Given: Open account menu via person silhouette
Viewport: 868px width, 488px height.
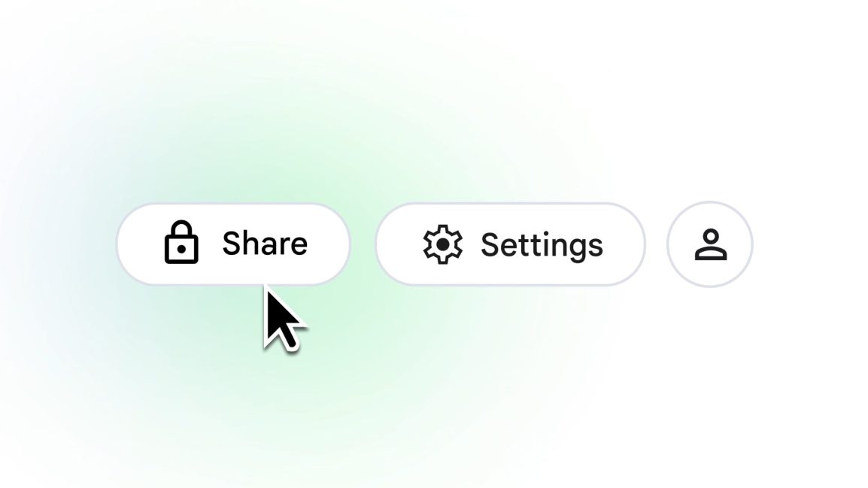Looking at the screenshot, I should click(710, 244).
